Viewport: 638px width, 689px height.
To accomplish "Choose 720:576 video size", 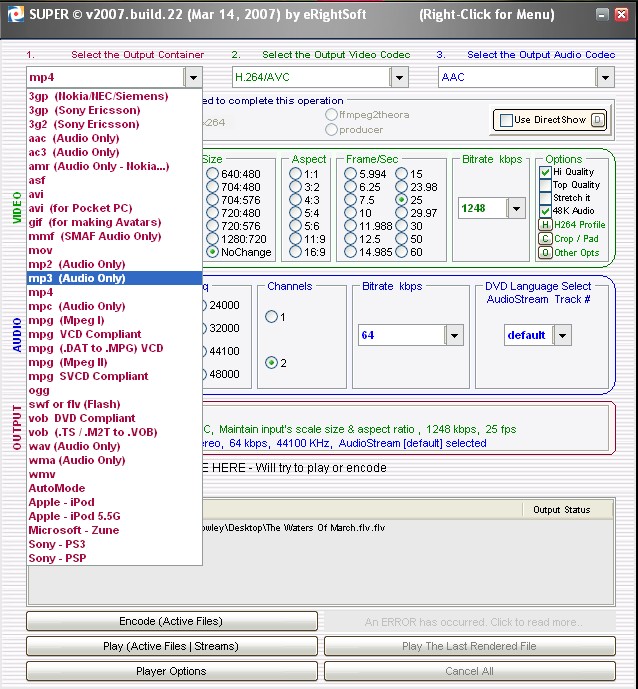I will (212, 226).
